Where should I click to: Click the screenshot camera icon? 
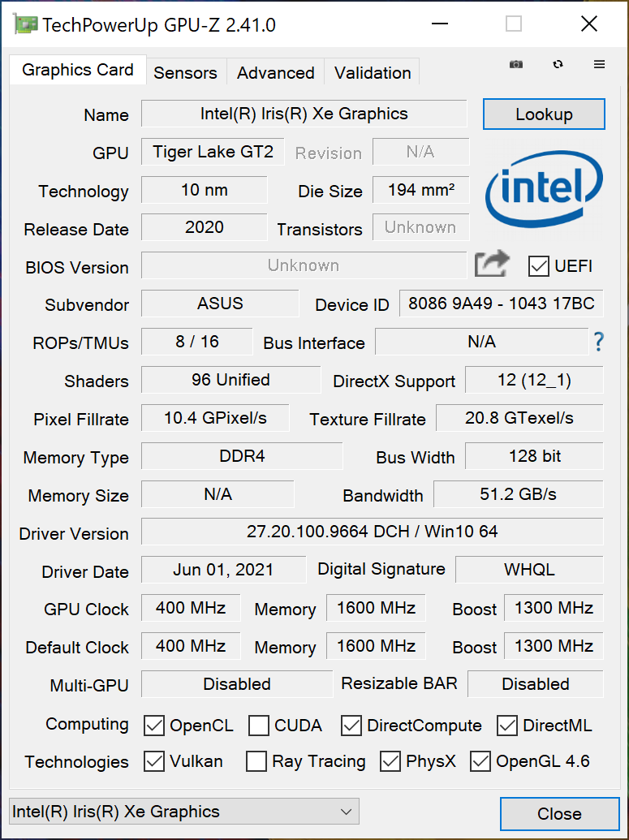click(516, 64)
